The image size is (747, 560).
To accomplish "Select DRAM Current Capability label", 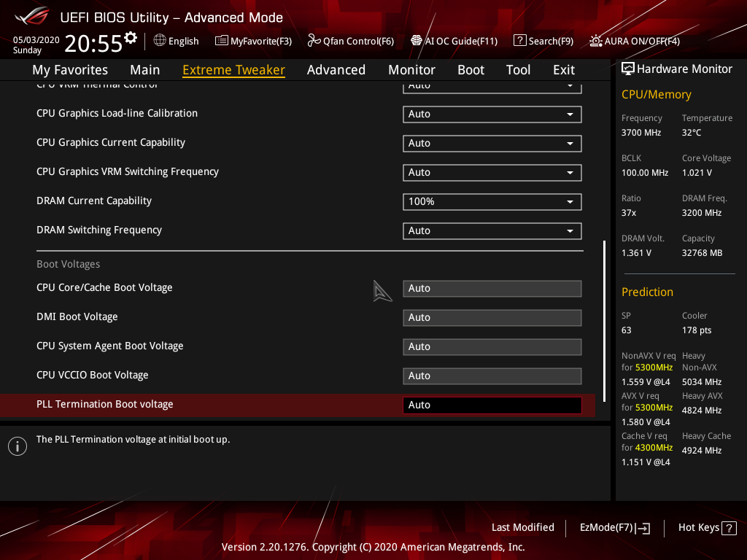I will click(x=94, y=201).
